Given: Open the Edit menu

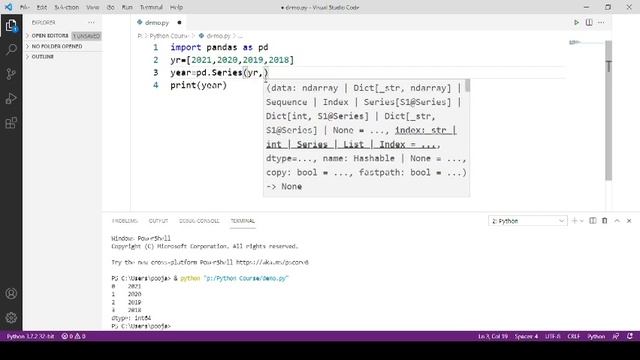Looking at the screenshot, I should tap(42, 7).
